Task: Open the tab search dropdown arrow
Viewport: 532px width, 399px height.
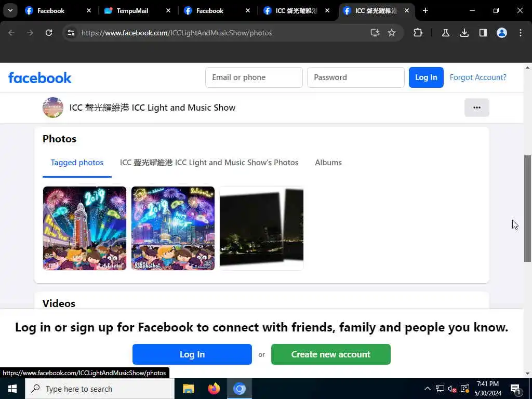Action: coord(10,10)
